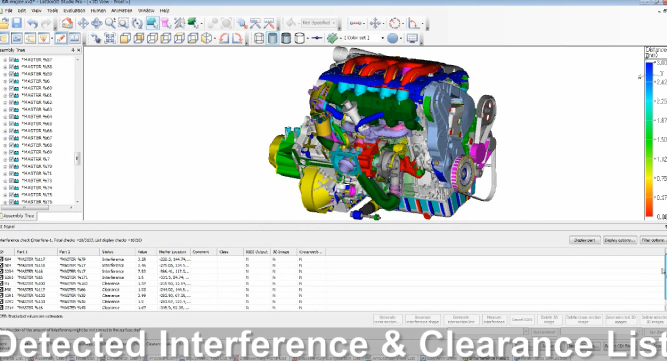Click the Filter options button

(654, 240)
